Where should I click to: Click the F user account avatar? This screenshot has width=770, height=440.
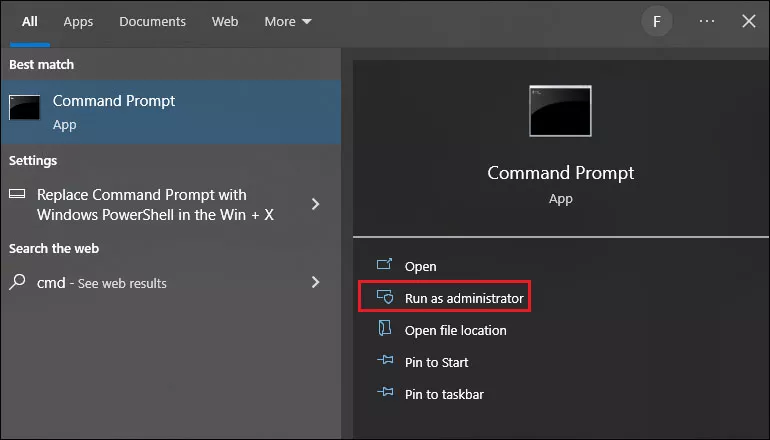point(657,22)
